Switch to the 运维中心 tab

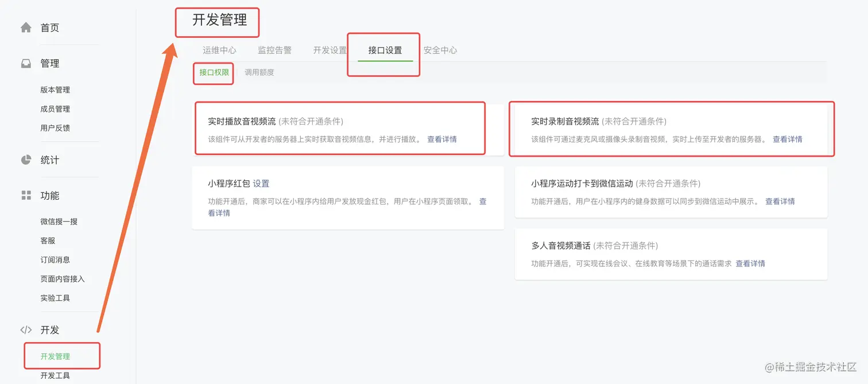(x=219, y=50)
